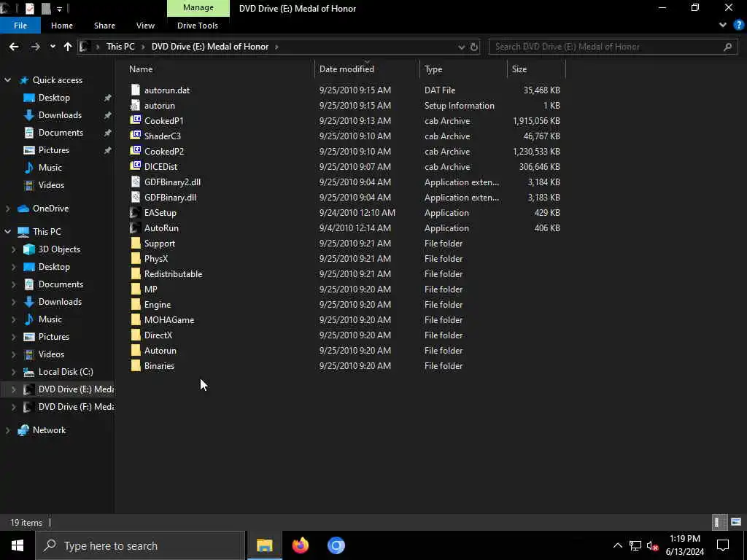Viewport: 747px width, 560px height.
Task: Select the GDFBinary2.dll file icon
Action: [x=136, y=182]
